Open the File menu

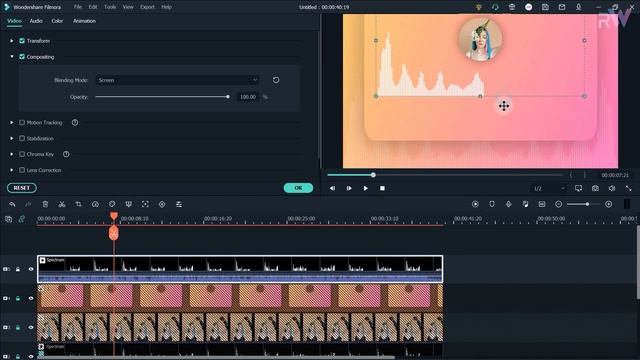point(78,7)
